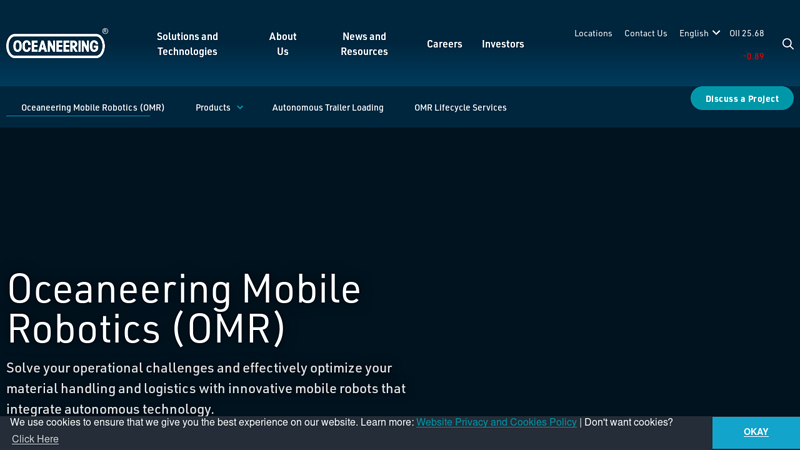Click the English language label

pyautogui.click(x=694, y=33)
